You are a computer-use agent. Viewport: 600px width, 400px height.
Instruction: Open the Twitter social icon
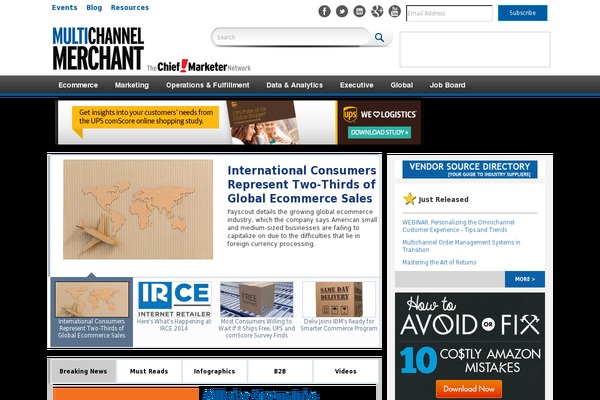coord(342,11)
